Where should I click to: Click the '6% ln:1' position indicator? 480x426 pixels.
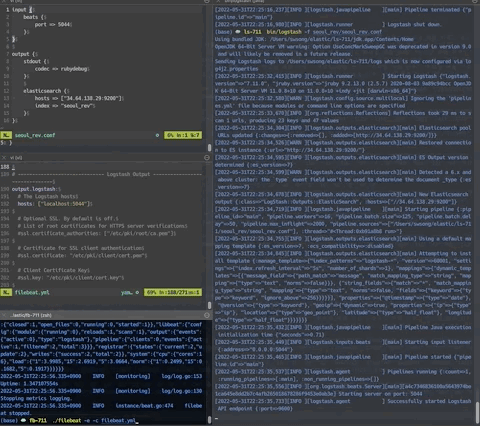(x=183, y=135)
